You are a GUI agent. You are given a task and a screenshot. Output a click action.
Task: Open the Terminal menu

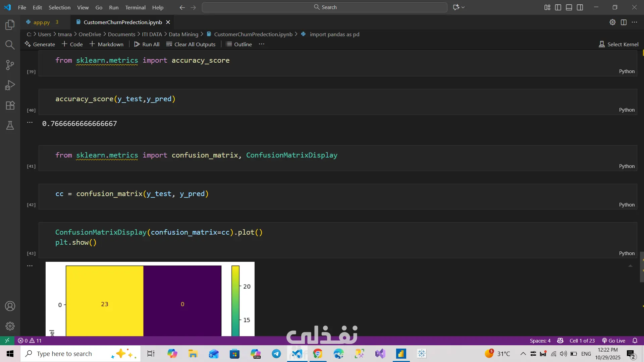[135, 7]
